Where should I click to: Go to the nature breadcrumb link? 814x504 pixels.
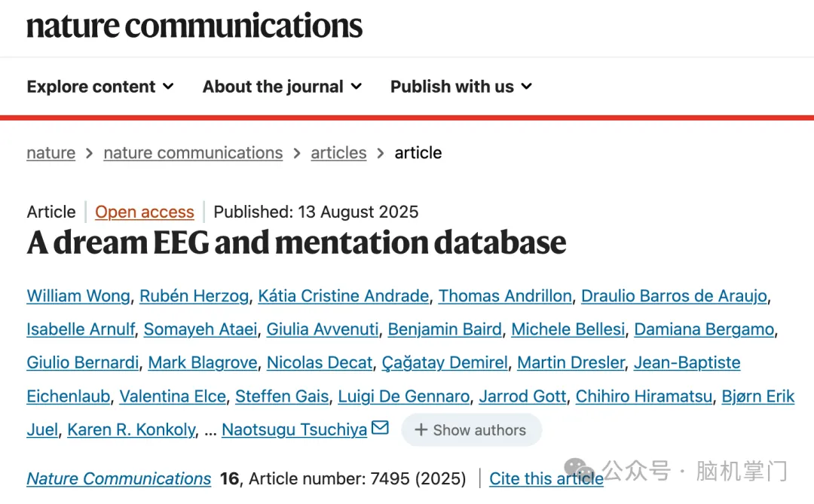tap(50, 153)
